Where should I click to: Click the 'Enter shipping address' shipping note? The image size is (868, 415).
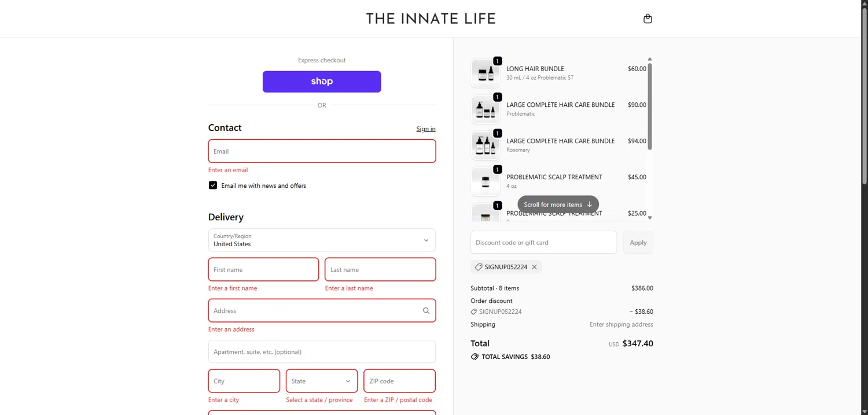coord(621,324)
